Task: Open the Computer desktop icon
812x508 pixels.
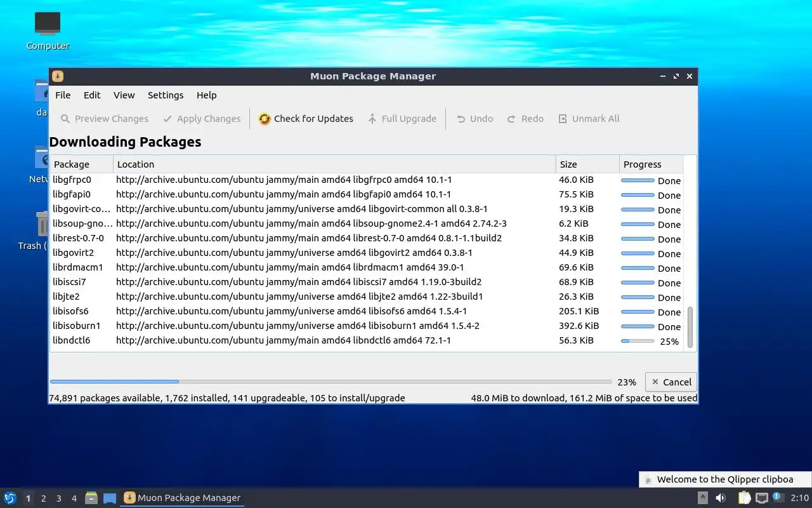Action: (48, 30)
